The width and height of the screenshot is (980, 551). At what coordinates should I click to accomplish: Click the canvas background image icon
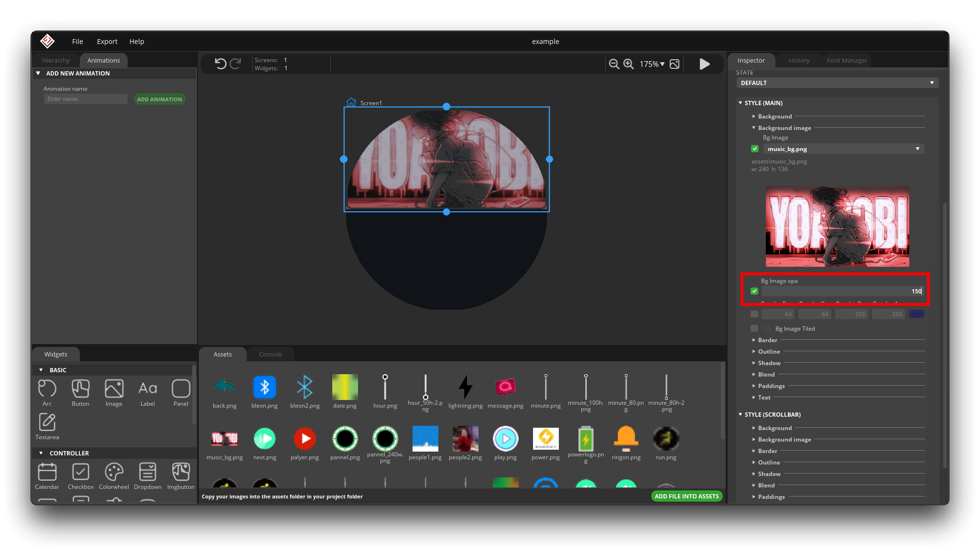tap(675, 64)
